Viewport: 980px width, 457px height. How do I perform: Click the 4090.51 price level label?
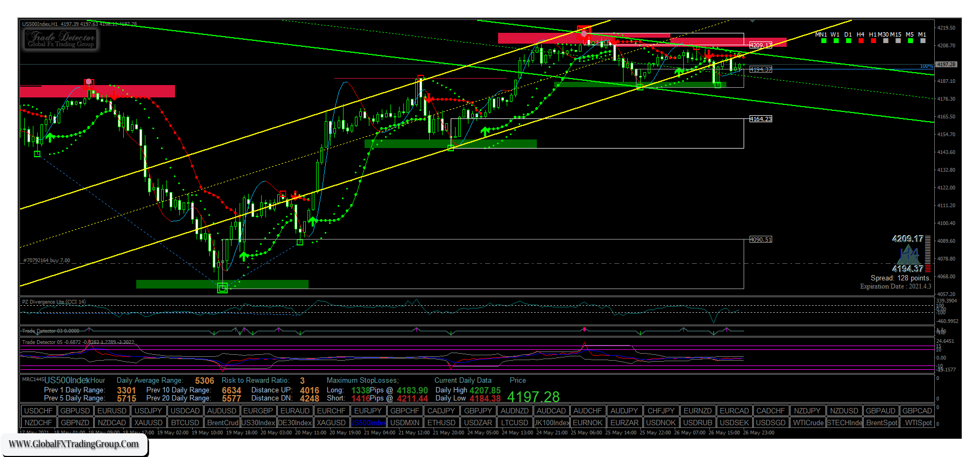[x=760, y=240]
